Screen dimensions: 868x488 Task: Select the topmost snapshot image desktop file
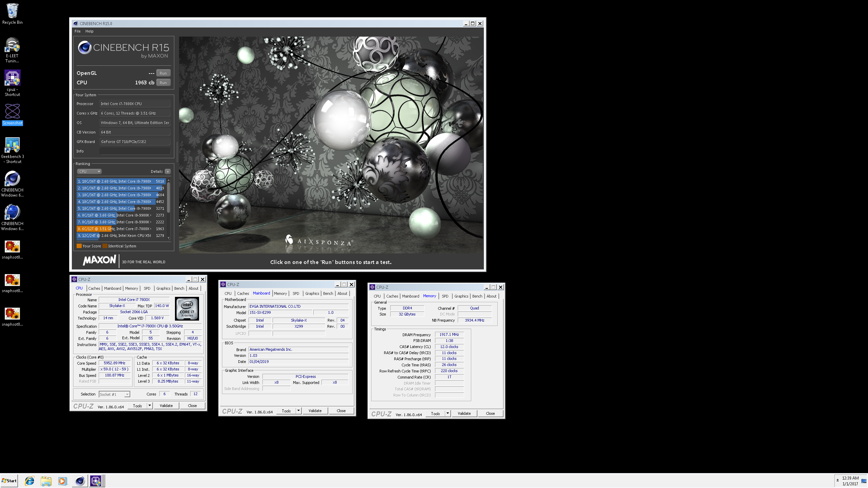(x=13, y=250)
